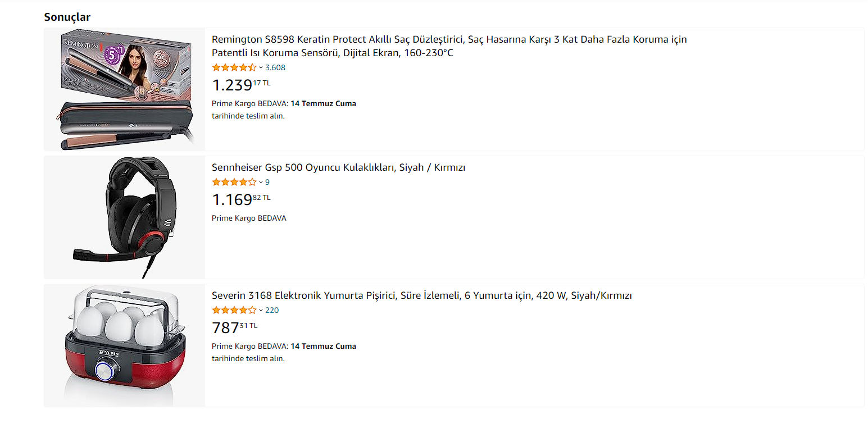
Task: View the 3.608 reviews for Remington
Action: pos(275,67)
